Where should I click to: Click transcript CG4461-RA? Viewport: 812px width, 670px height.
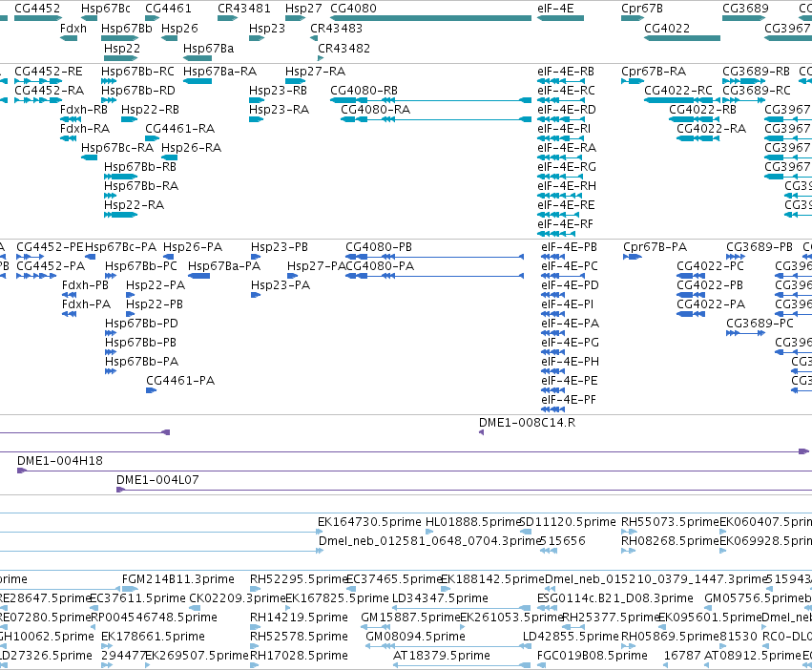coord(179,129)
